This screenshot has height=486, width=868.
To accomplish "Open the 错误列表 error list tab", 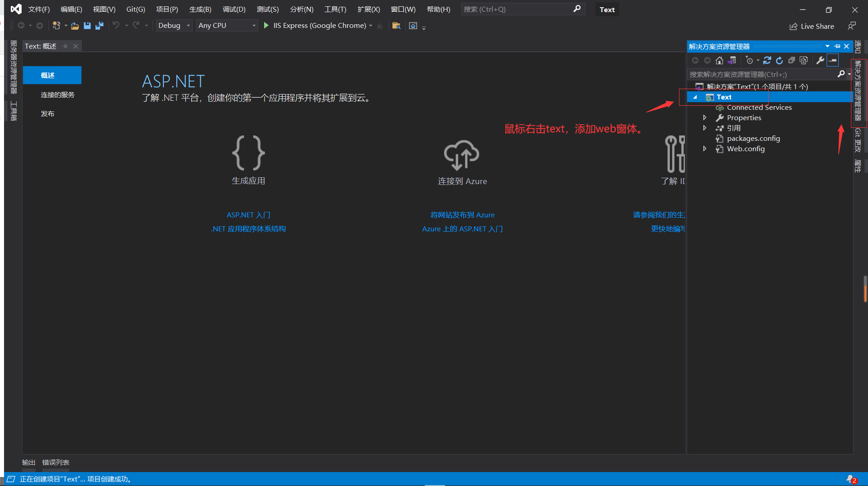I will coord(56,462).
